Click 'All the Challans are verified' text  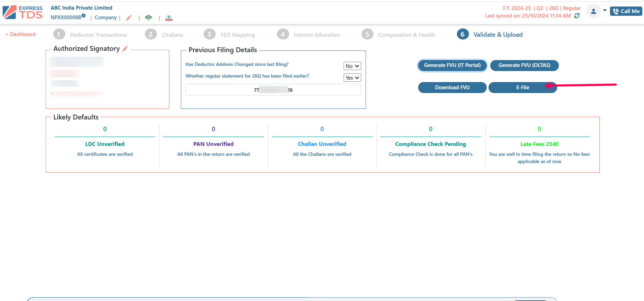[x=322, y=154]
